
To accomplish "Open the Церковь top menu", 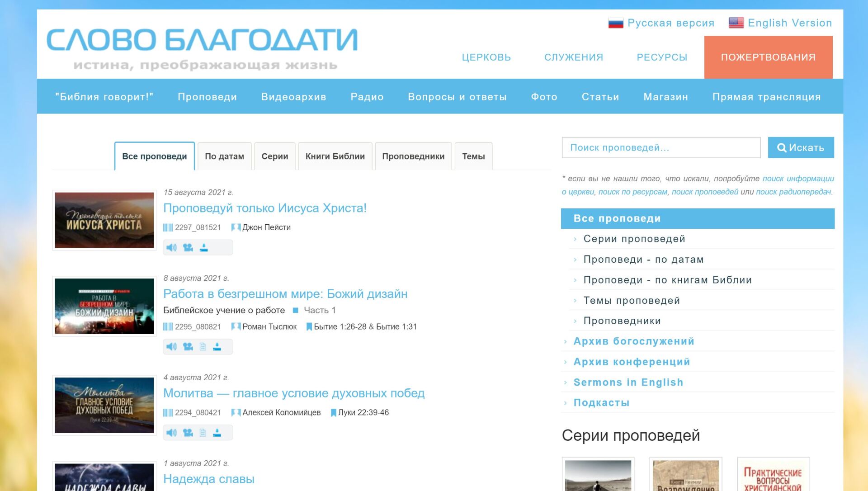I will pos(486,57).
